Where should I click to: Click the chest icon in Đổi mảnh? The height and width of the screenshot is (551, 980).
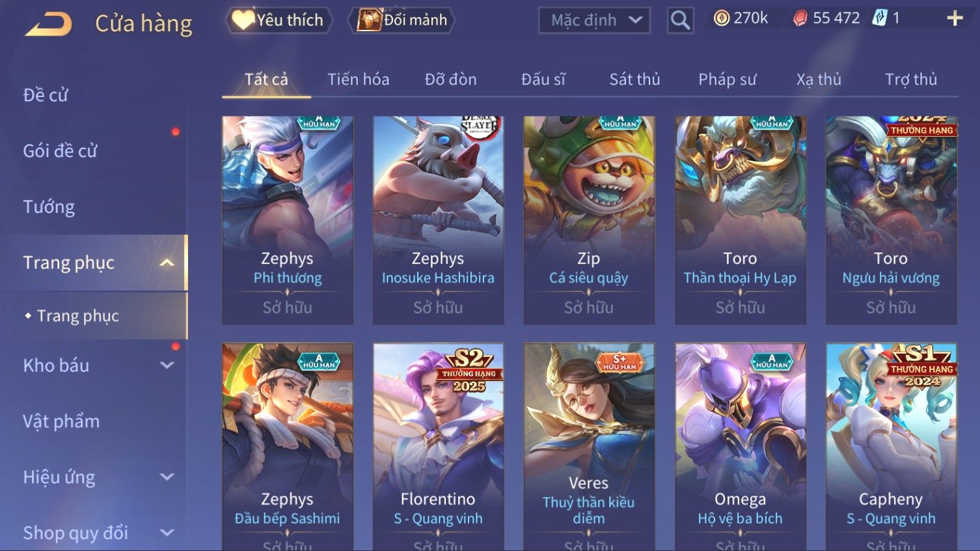coord(369,20)
